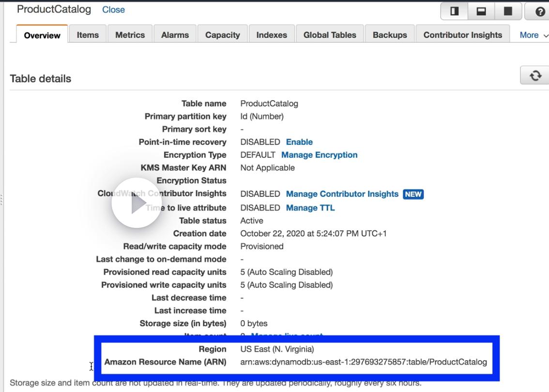The height and width of the screenshot is (392, 549).
Task: Open the help question mark icon
Action: [540, 12]
